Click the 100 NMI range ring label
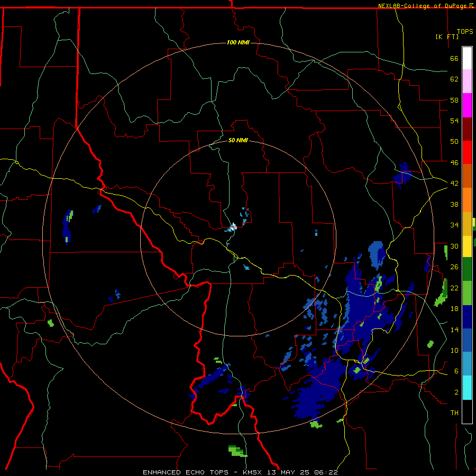Viewport: 476px width, 476px height. 238,42
